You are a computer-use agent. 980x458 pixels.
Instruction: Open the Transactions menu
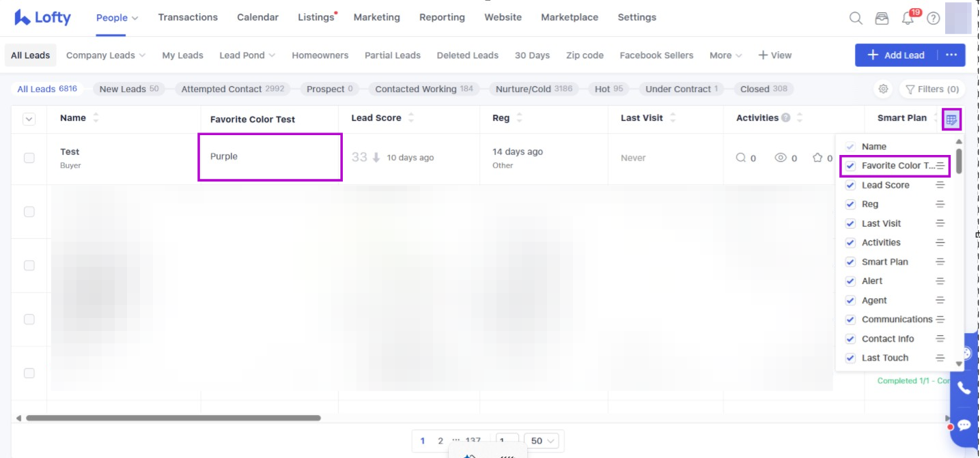coord(188,17)
